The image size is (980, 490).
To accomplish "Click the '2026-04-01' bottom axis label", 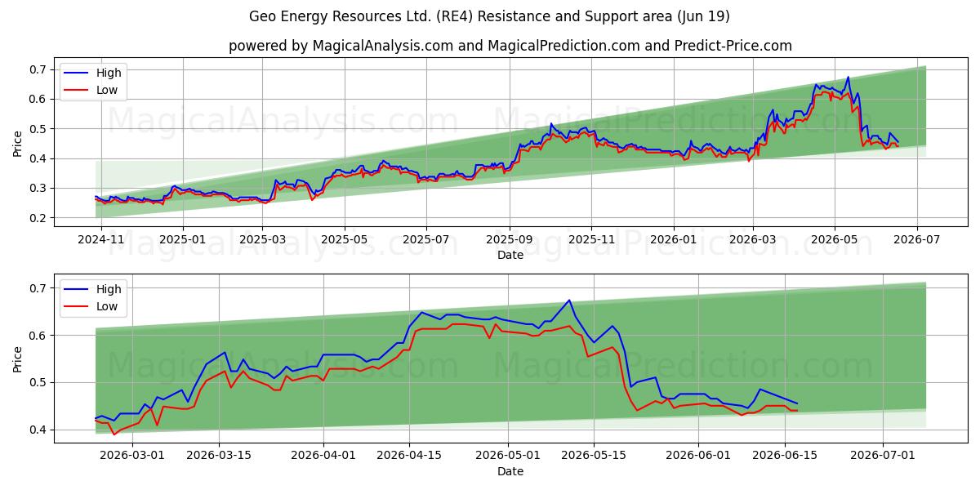I will point(323,457).
